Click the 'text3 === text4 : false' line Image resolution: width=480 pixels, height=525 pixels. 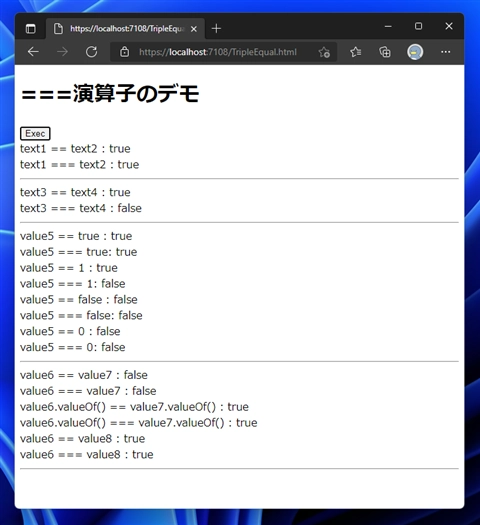tap(81, 208)
